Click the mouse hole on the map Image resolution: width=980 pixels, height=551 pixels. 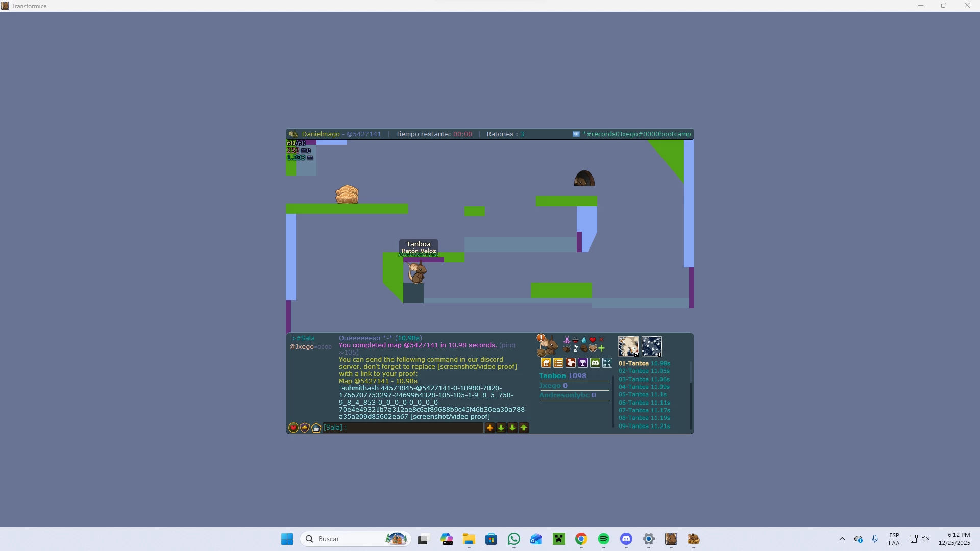[584, 179]
